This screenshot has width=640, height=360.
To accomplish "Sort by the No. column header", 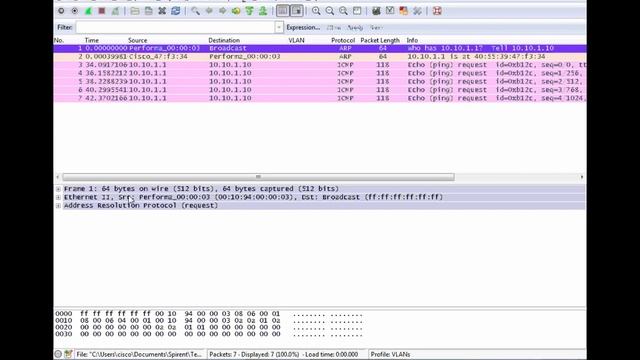I will (x=59, y=40).
